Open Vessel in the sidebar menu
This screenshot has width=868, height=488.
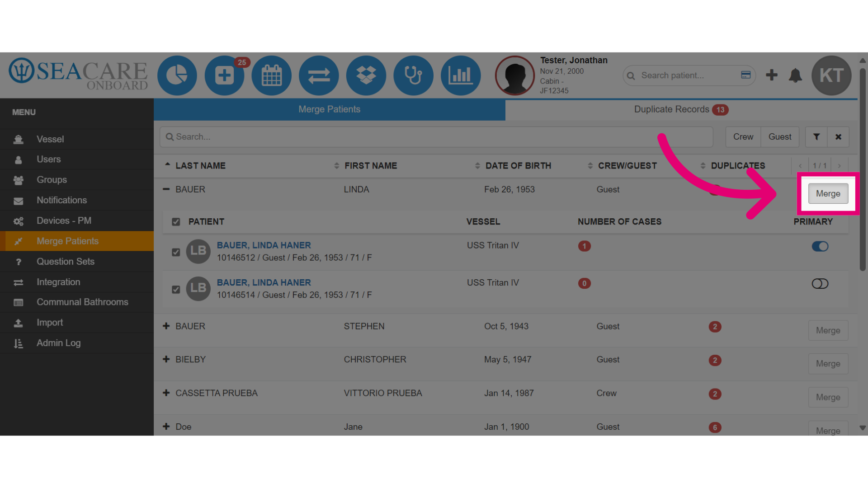point(77,139)
